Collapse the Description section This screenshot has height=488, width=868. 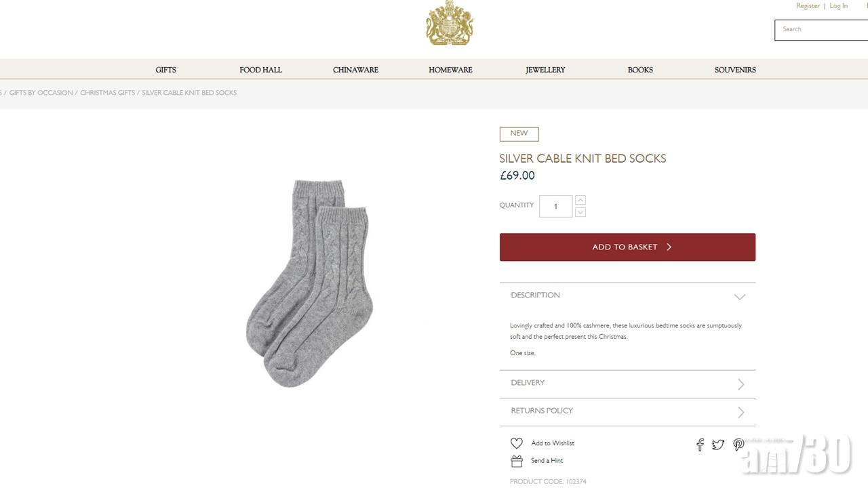(x=739, y=296)
